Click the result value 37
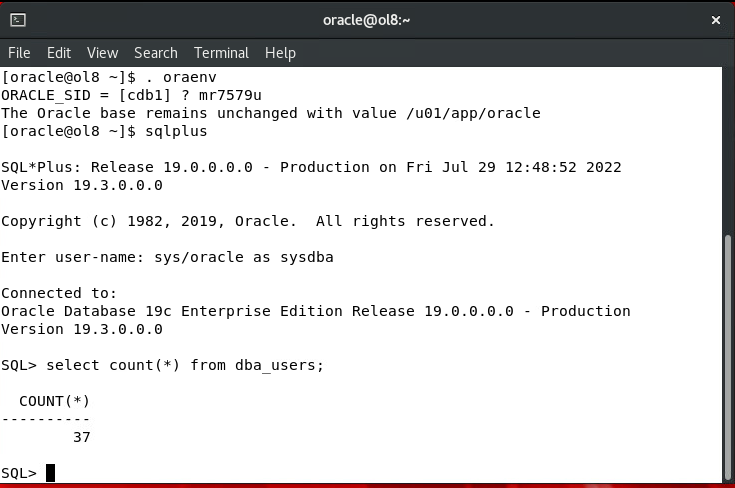This screenshot has width=735, height=488. point(82,437)
